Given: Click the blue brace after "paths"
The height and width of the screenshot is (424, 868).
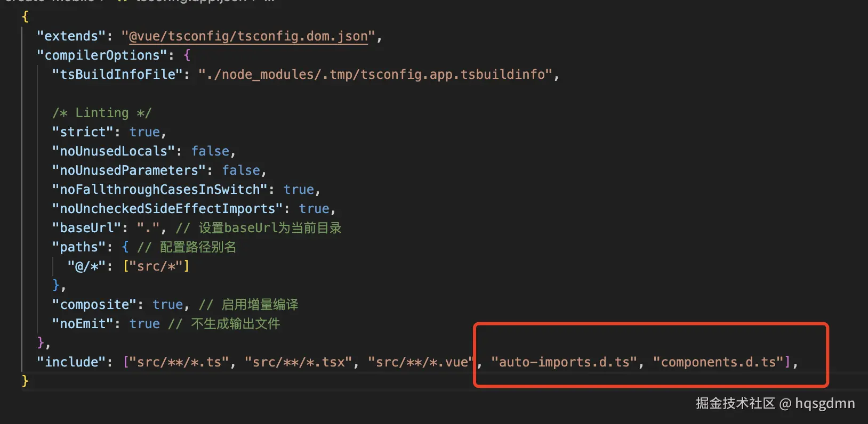Looking at the screenshot, I should (x=125, y=247).
